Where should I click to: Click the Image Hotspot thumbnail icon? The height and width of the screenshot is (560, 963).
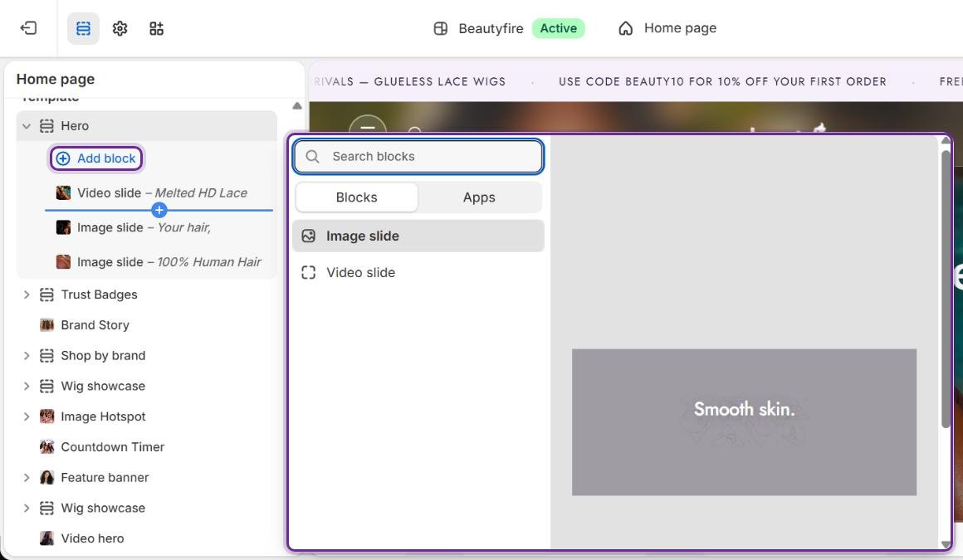tap(46, 416)
